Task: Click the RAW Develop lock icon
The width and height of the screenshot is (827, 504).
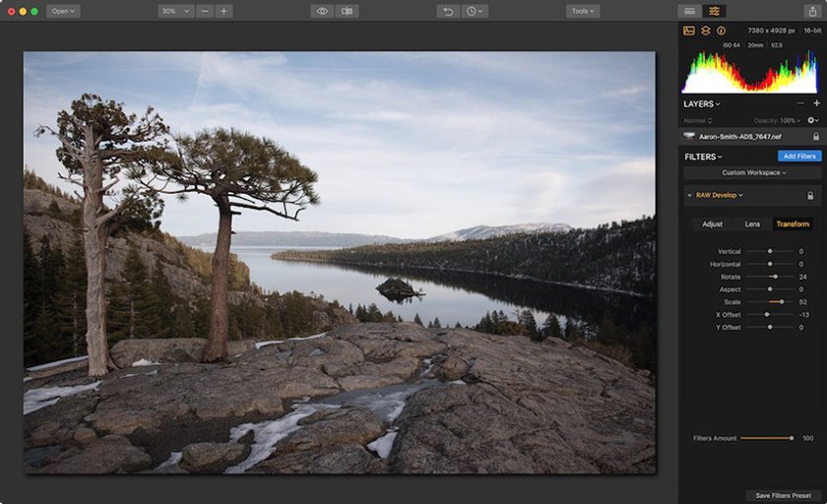Action: pos(810,196)
